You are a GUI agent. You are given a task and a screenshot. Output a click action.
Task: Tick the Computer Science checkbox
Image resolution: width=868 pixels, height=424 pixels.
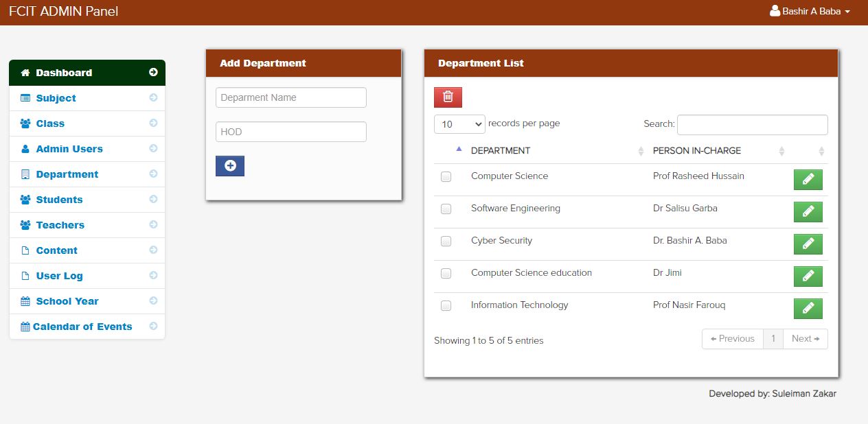(446, 177)
